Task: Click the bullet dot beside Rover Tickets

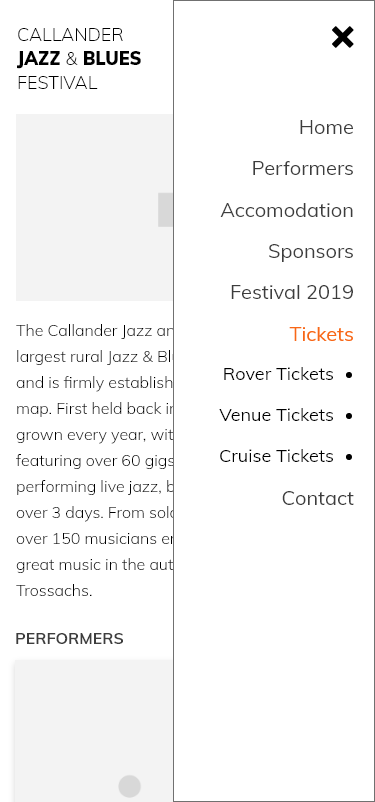Action: 349,375
